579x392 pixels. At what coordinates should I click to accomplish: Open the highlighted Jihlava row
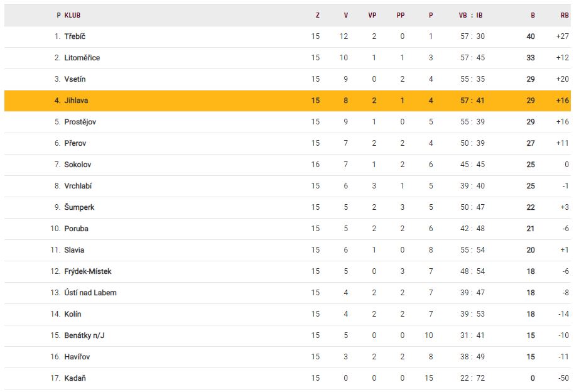76,101
